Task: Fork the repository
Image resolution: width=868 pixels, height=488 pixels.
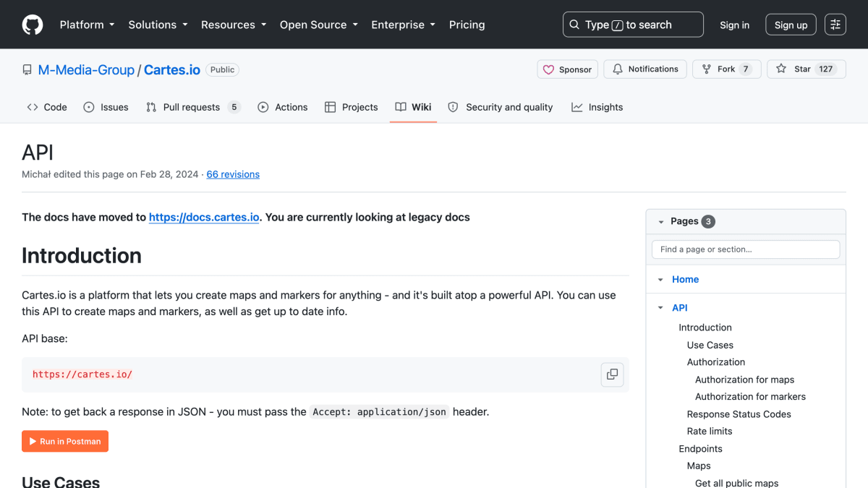Action: tap(726, 69)
